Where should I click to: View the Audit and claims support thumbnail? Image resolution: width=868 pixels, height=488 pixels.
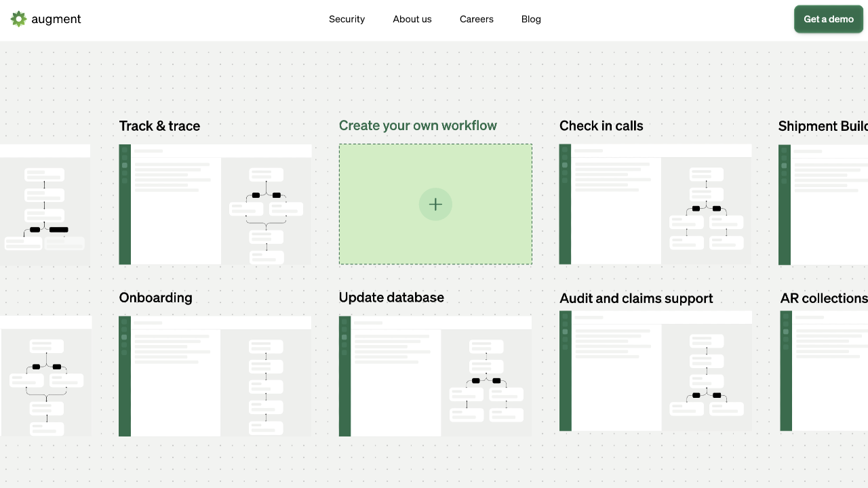655,371
